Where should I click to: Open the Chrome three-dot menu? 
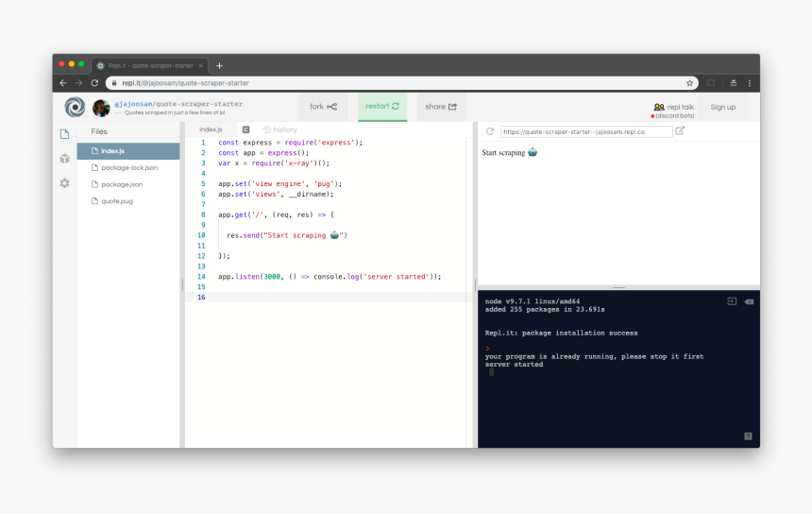(x=750, y=83)
